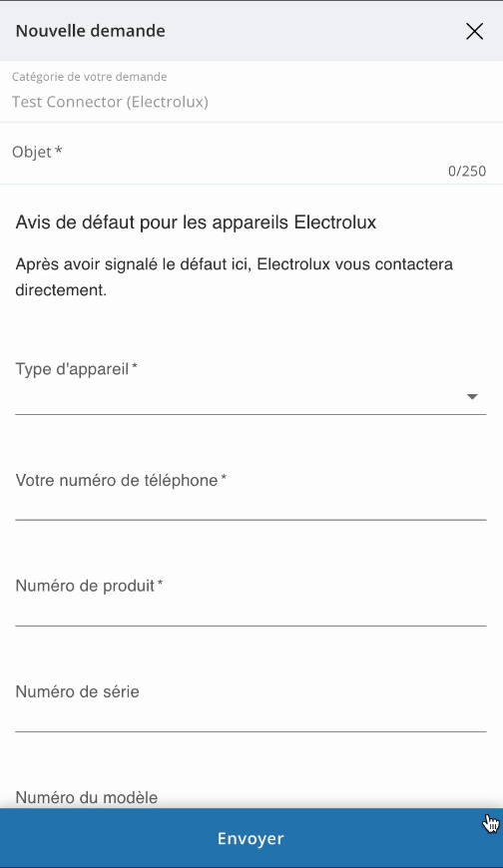The image size is (503, 868).
Task: Expand the Type d'appareil dropdown arrow
Action: tap(472, 396)
